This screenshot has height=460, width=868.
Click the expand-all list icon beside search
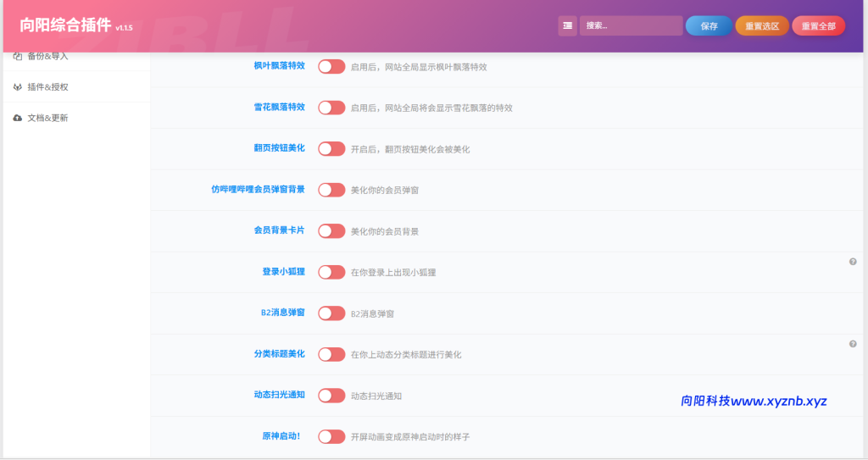point(567,25)
